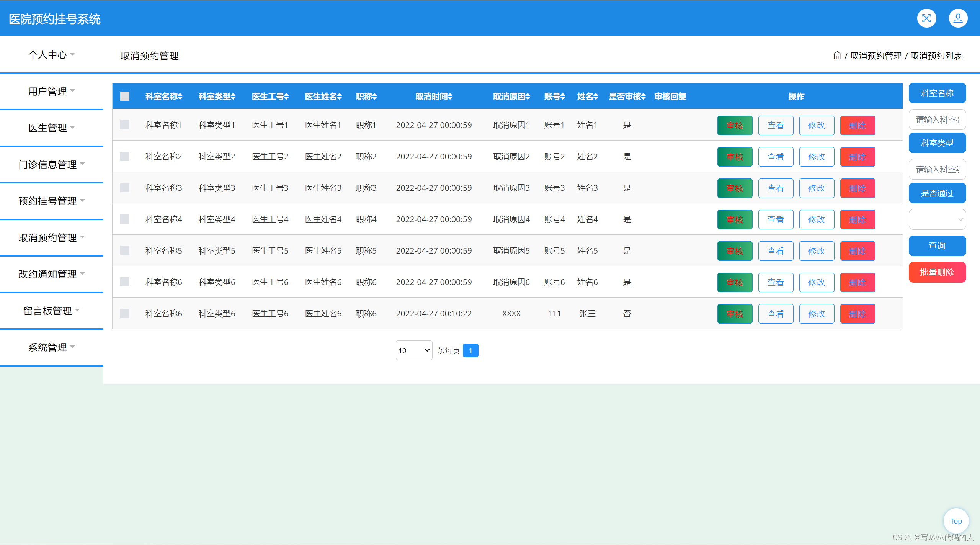Sort by 医生姓名 column sort arrows
The image size is (980, 545).
[339, 97]
